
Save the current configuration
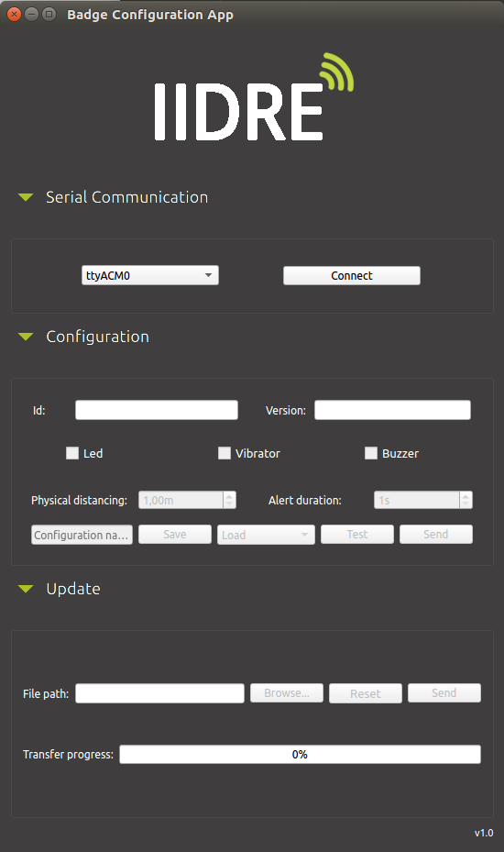click(x=175, y=534)
